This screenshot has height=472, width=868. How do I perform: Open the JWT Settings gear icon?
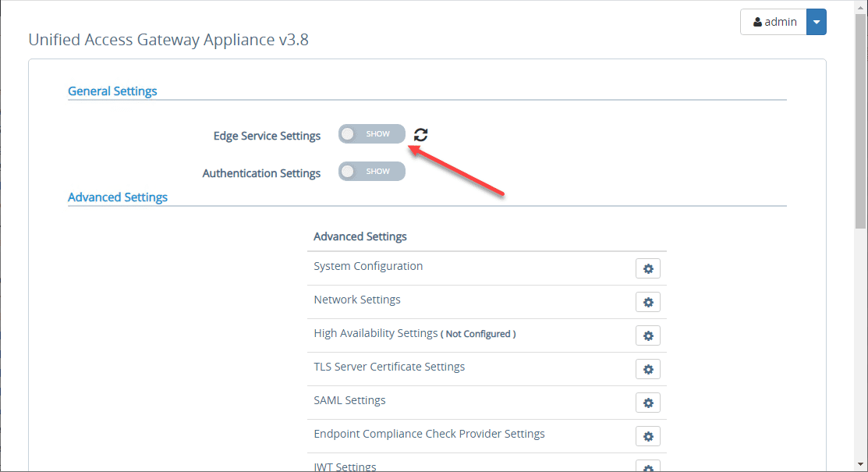(648, 466)
